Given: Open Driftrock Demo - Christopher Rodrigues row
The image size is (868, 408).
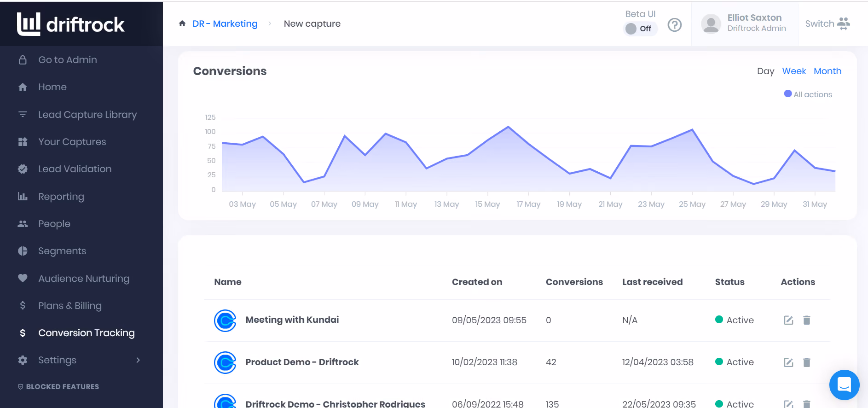Looking at the screenshot, I should (x=336, y=404).
